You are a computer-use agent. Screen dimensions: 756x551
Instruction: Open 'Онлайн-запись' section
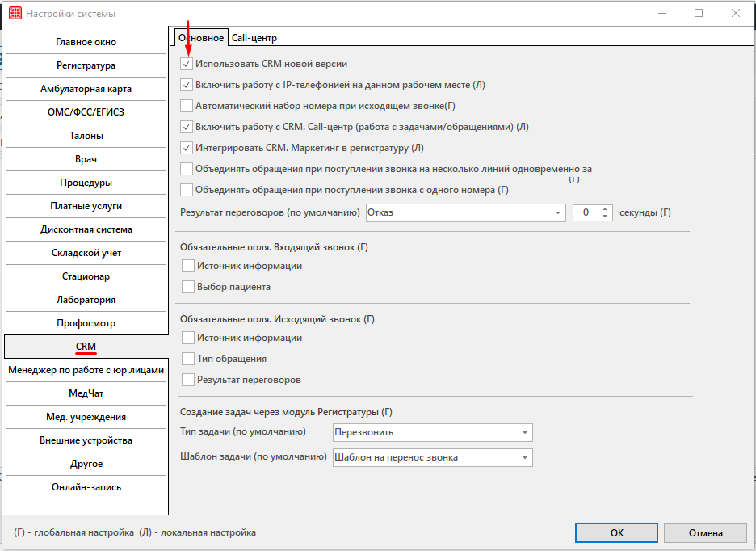(86, 487)
